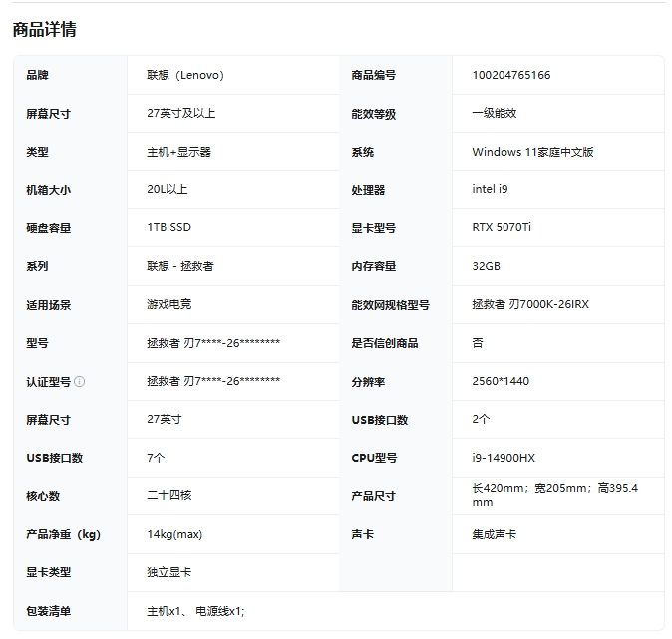Select case size value 20L以上
The width and height of the screenshot is (672, 639).
pyautogui.click(x=168, y=189)
